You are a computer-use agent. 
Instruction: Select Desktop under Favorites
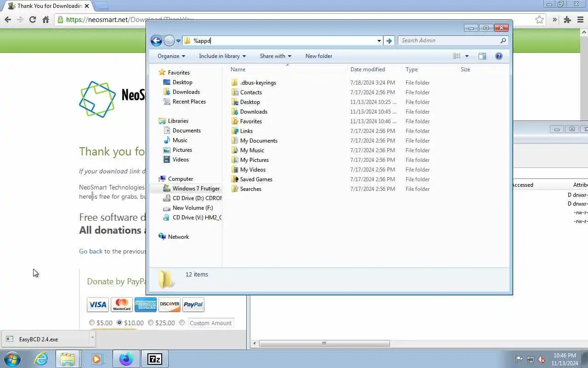point(182,82)
